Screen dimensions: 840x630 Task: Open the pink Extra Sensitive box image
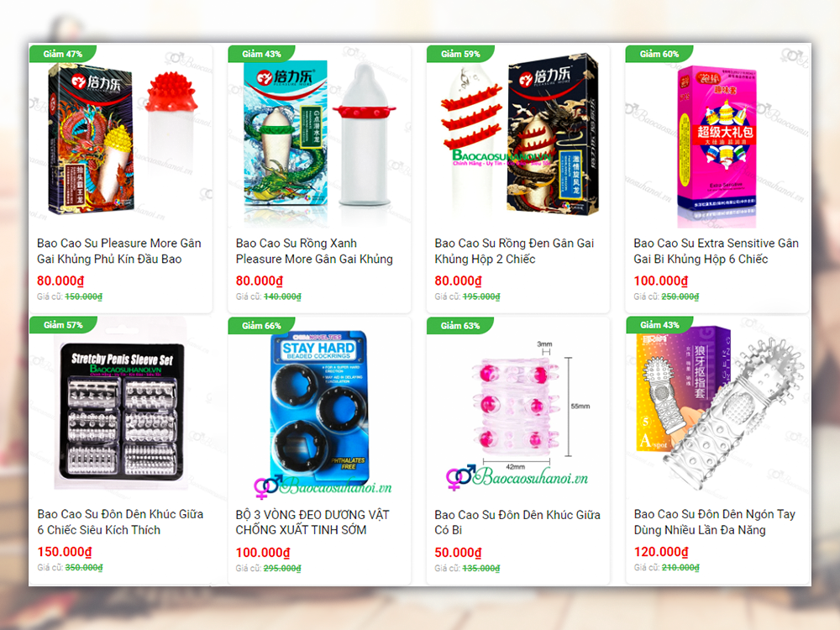coord(717,139)
